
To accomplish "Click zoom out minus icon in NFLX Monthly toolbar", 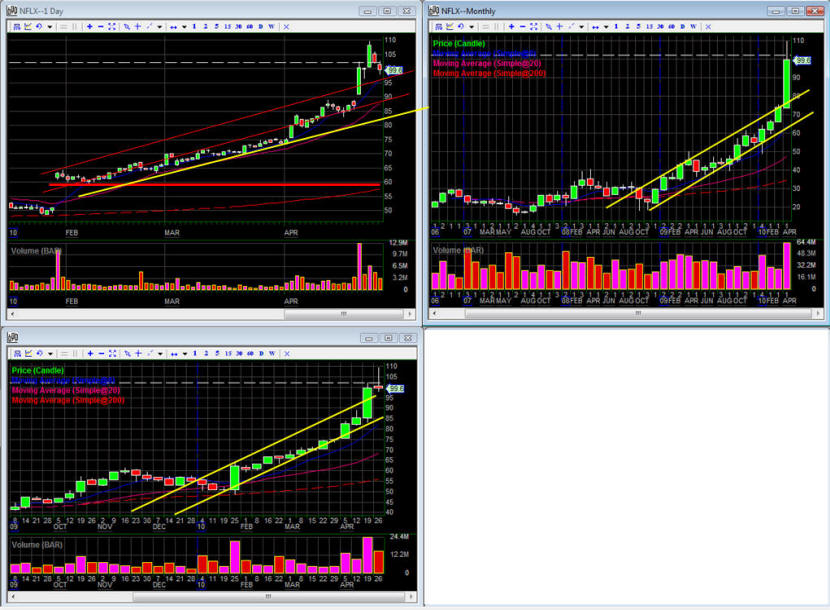I will (x=522, y=26).
